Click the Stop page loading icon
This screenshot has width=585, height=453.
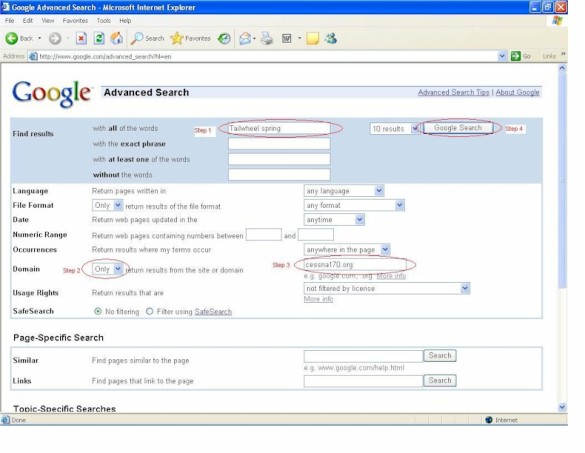click(x=81, y=38)
